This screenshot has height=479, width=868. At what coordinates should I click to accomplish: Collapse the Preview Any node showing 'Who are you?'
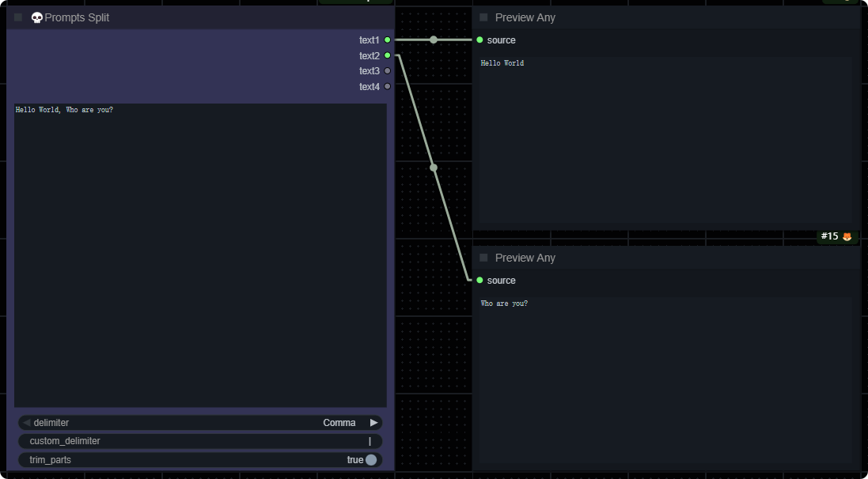(x=483, y=258)
